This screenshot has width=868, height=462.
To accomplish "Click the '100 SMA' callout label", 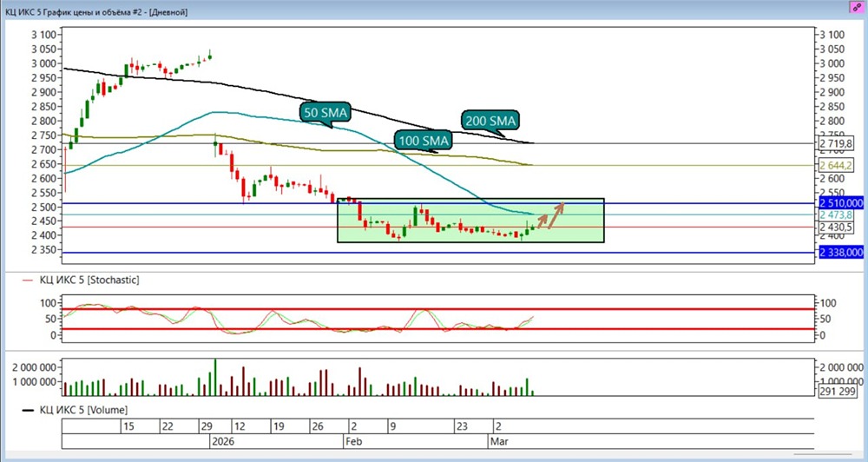I will pyautogui.click(x=424, y=141).
